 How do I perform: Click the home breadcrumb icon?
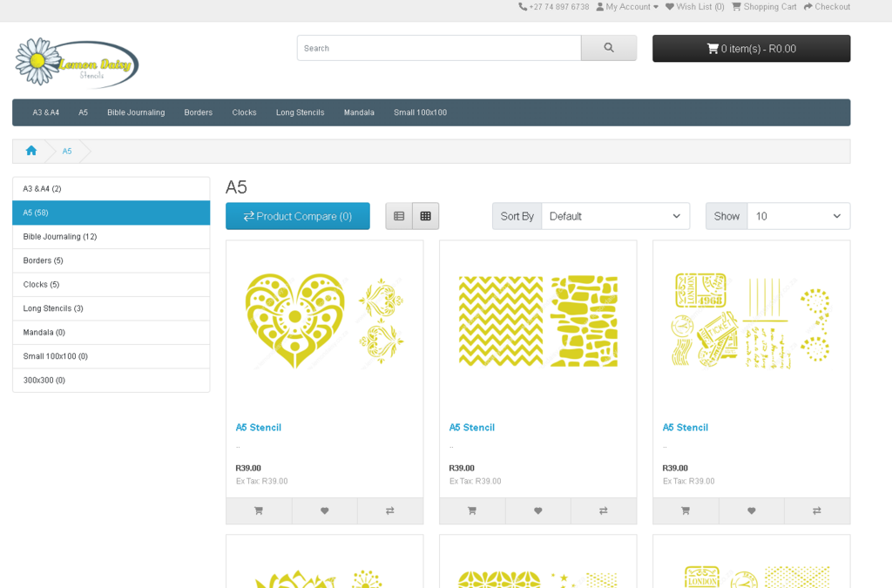pyautogui.click(x=31, y=151)
